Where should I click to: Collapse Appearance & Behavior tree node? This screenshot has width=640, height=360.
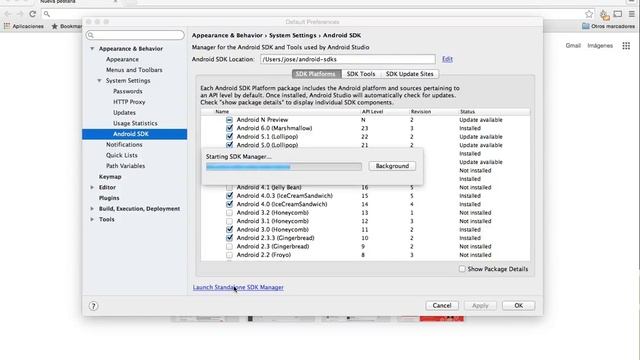pos(92,49)
